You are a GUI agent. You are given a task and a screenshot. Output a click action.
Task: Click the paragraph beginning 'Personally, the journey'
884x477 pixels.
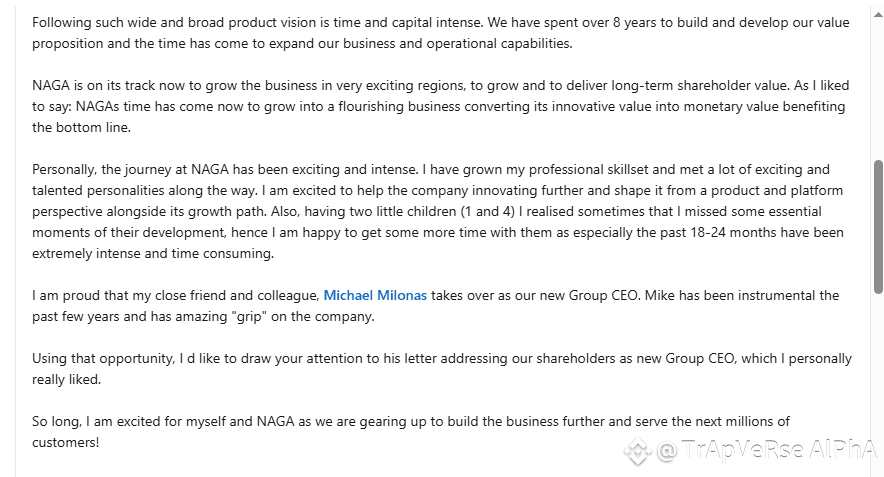tap(438, 211)
